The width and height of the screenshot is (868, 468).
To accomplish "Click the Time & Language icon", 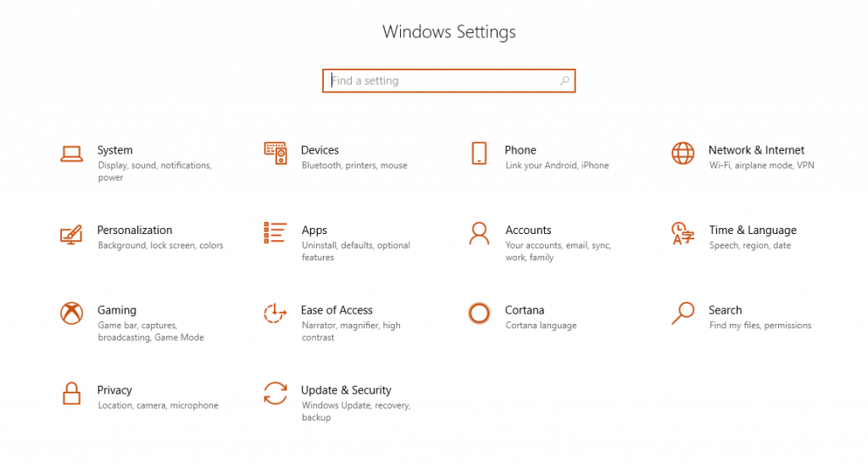I will [x=682, y=234].
